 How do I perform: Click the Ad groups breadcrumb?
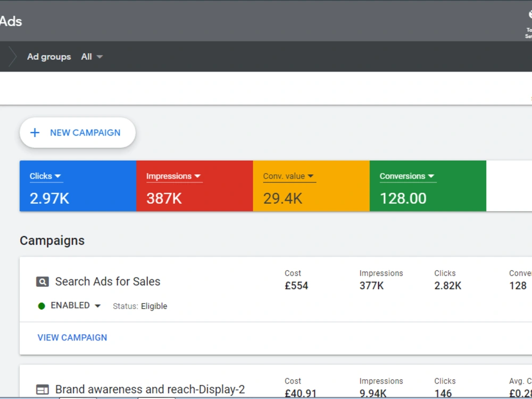(49, 57)
